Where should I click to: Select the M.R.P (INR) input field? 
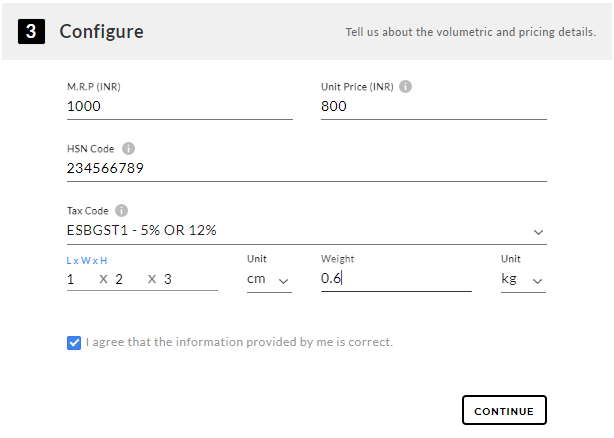pyautogui.click(x=180, y=106)
